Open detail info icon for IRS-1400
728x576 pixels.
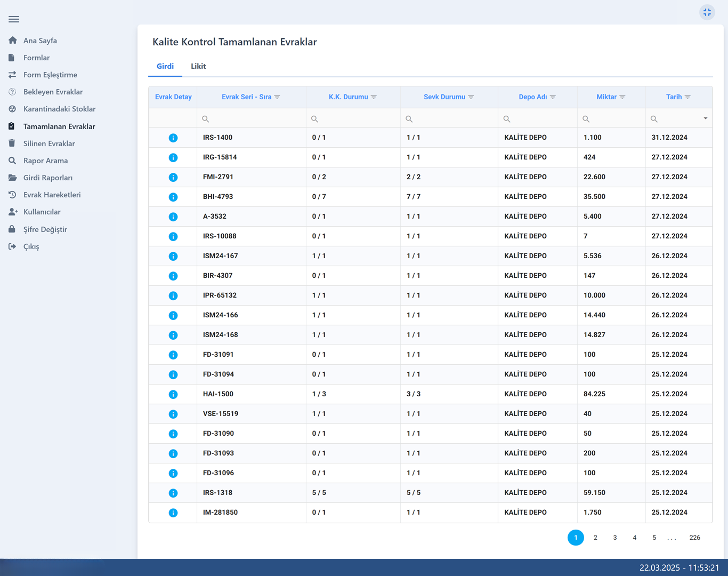(173, 138)
